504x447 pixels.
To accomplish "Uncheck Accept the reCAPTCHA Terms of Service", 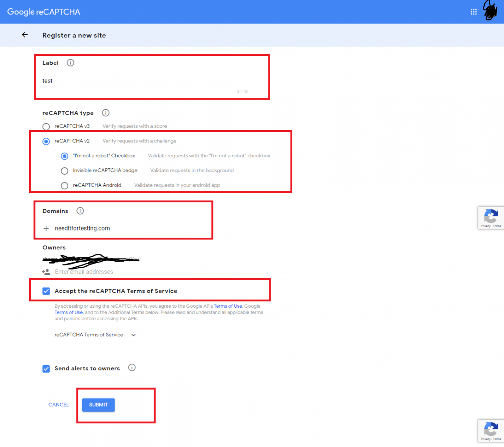I will (46, 291).
